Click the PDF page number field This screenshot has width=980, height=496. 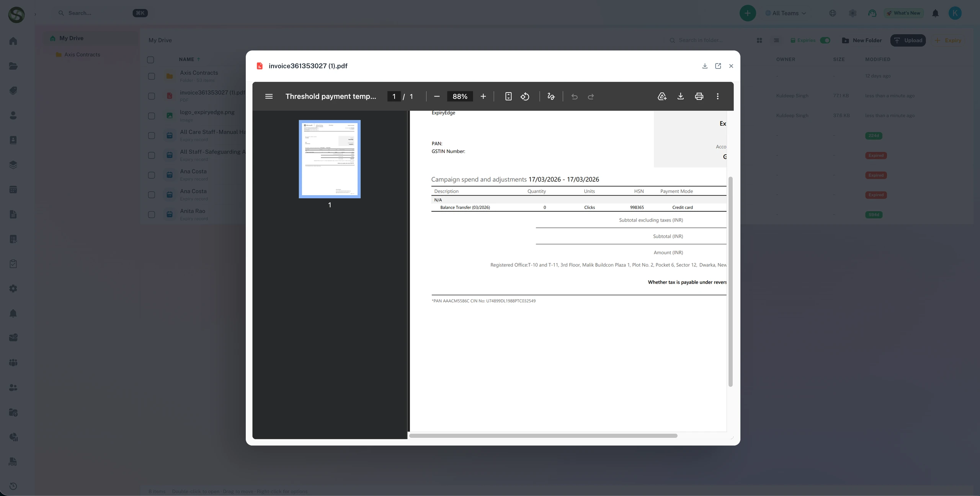(394, 96)
